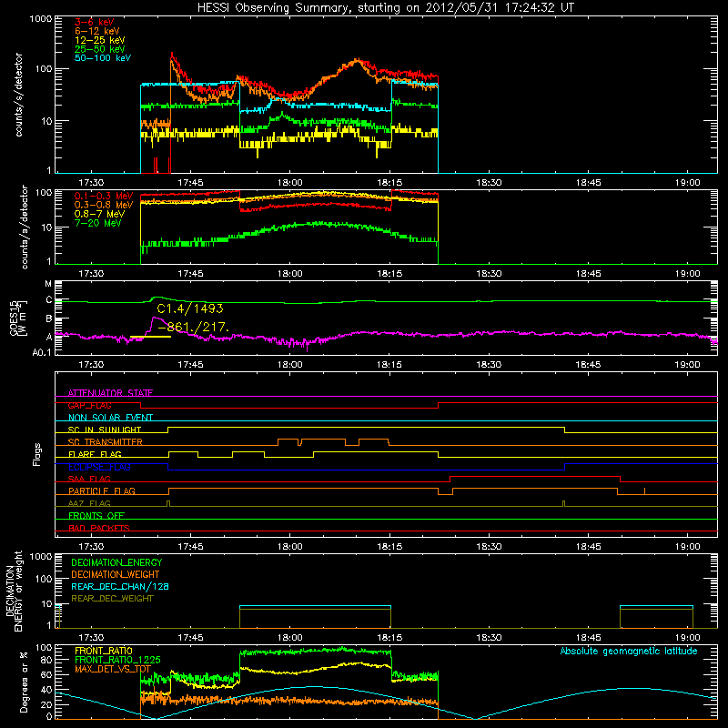The image size is (728, 728).
Task: Click the 'C1.4/1493' flare annotation
Action: (x=190, y=308)
